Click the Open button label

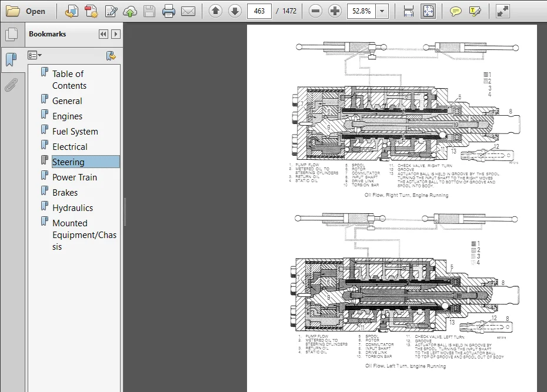(35, 12)
